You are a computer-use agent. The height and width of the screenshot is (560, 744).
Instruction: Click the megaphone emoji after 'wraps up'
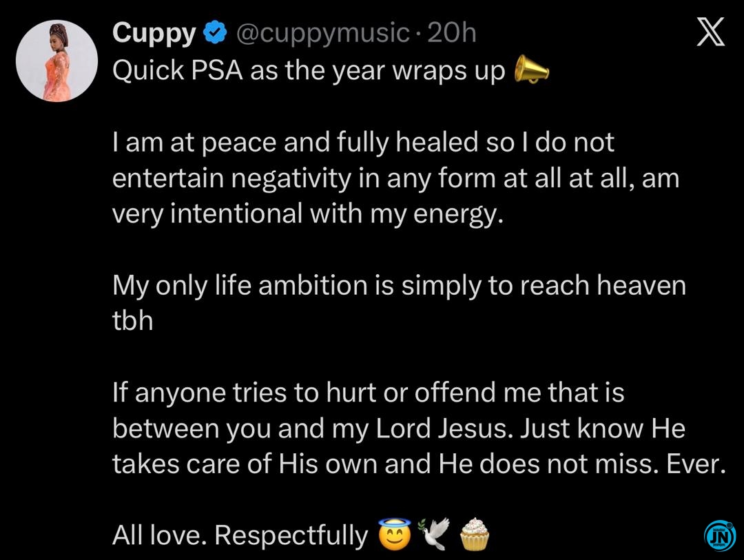(x=531, y=70)
